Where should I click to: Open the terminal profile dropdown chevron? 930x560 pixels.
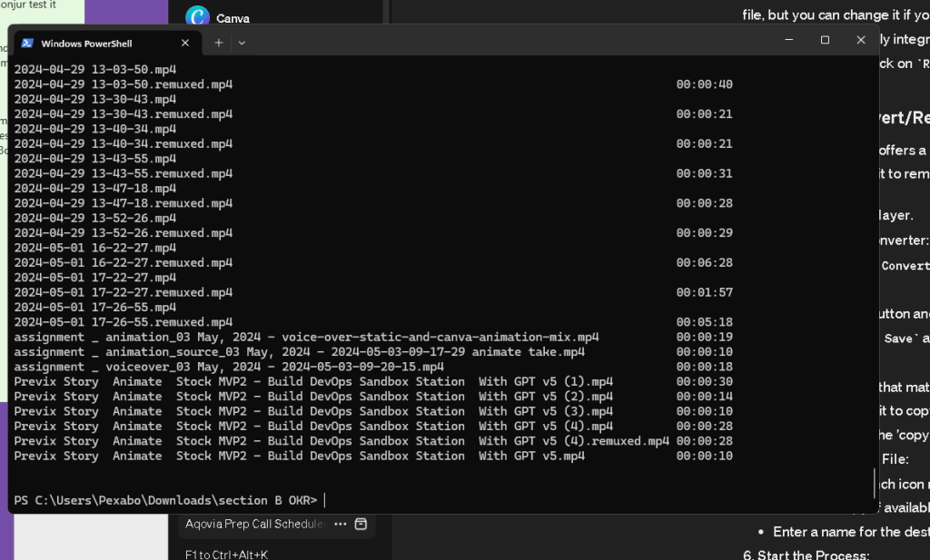pyautogui.click(x=242, y=43)
